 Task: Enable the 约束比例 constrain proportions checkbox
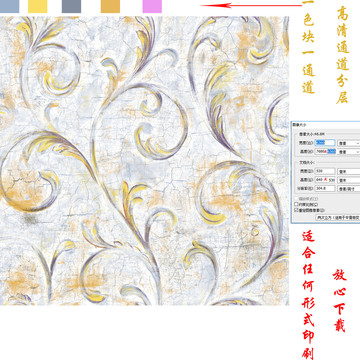[296, 204]
